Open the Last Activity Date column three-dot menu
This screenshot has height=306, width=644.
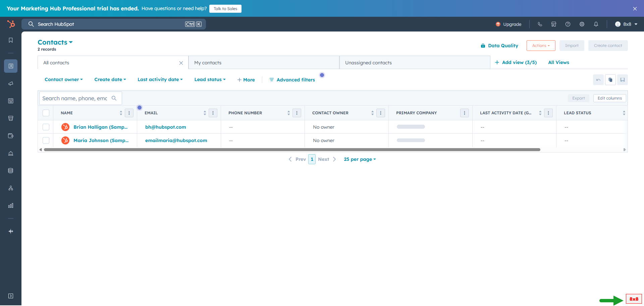click(x=548, y=113)
